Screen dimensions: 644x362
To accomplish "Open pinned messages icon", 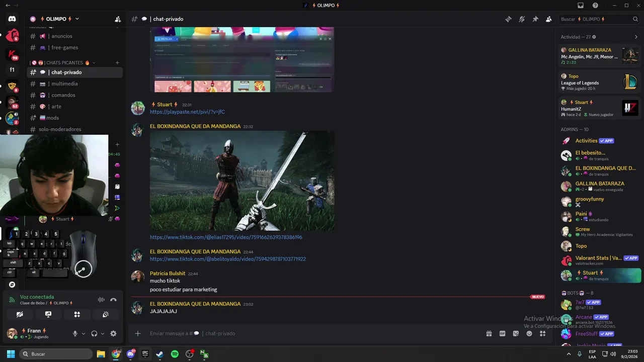I will [535, 19].
